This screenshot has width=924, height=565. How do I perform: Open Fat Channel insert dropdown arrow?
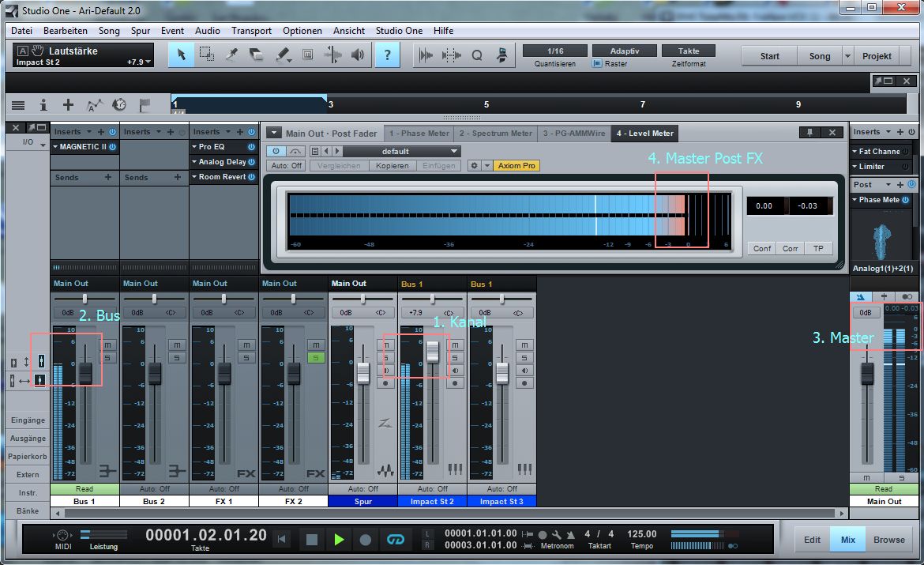click(855, 152)
